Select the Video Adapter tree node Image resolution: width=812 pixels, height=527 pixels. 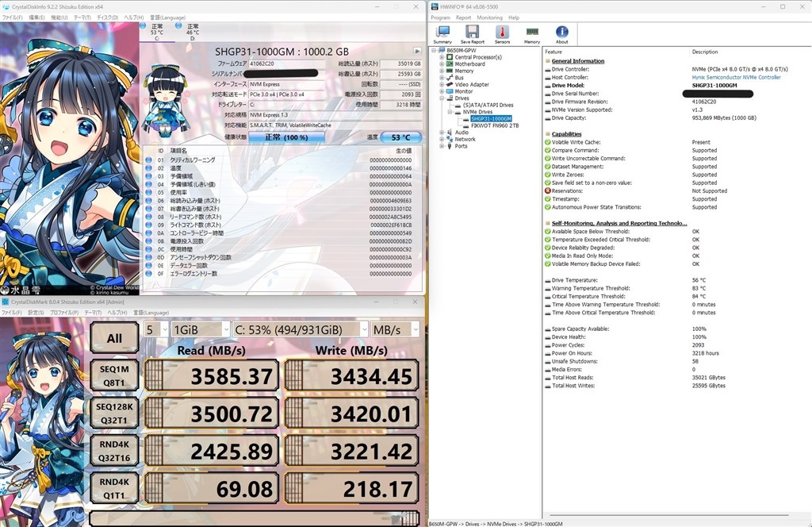[472, 84]
